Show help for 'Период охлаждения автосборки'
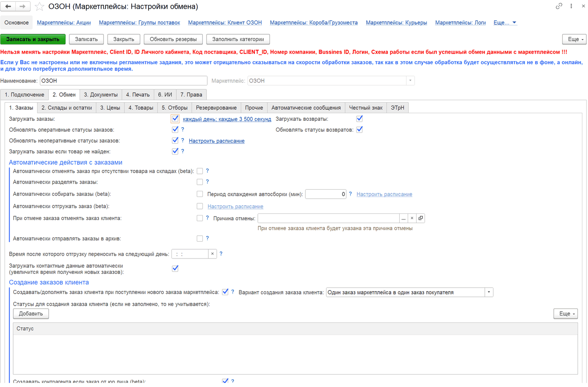 click(x=350, y=194)
